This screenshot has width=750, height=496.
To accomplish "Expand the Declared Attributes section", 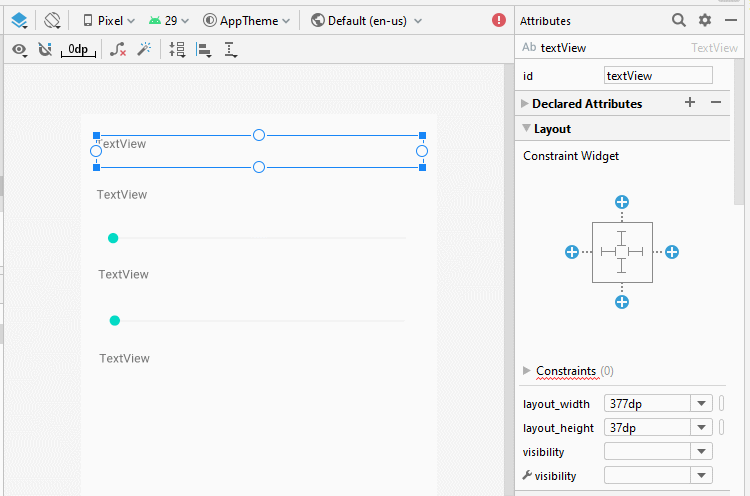I will pos(524,103).
